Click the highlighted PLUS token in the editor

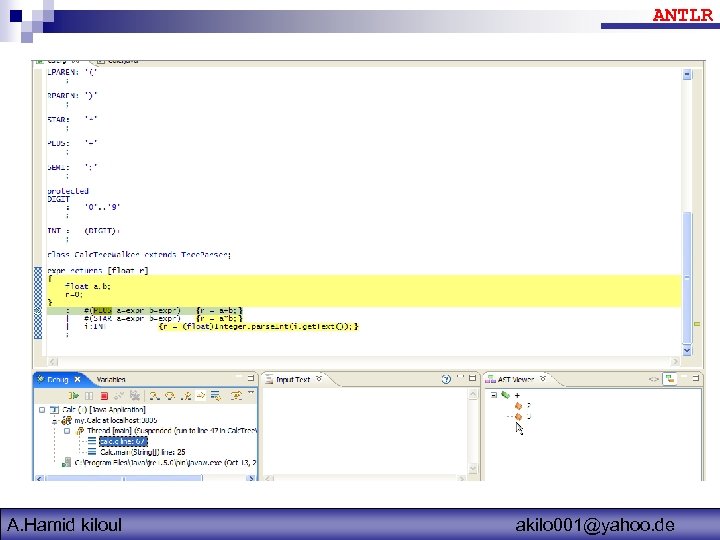pyautogui.click(x=102, y=311)
